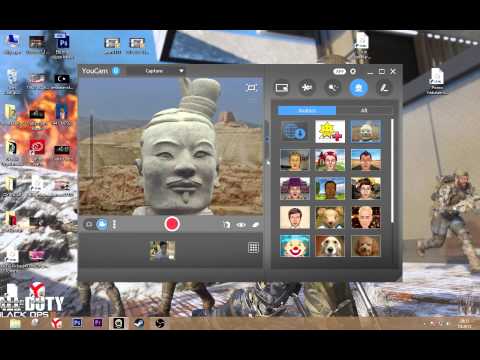
Task: Choose the blond surprised boy avatar
Action: (295, 160)
